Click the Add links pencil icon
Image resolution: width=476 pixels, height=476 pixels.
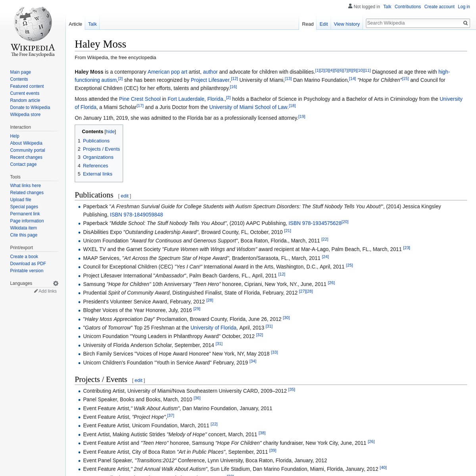tap(36, 291)
